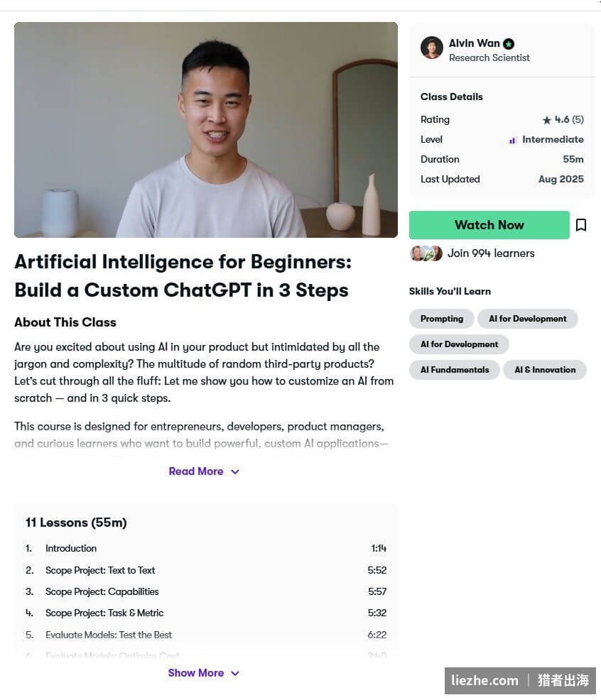Click the chevron next to Show More
The height and width of the screenshot is (700, 601).
[235, 673]
